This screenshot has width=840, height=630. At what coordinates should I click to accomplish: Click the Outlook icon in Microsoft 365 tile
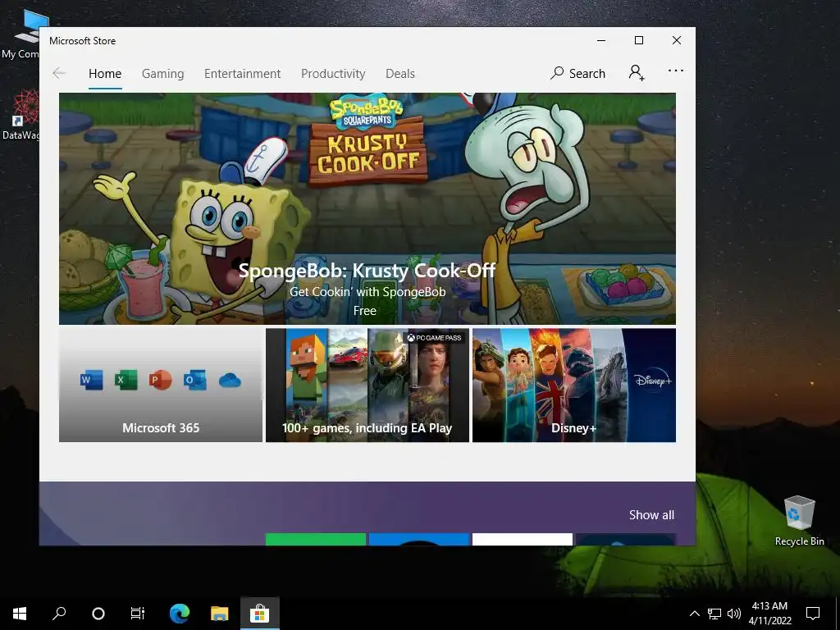click(194, 380)
